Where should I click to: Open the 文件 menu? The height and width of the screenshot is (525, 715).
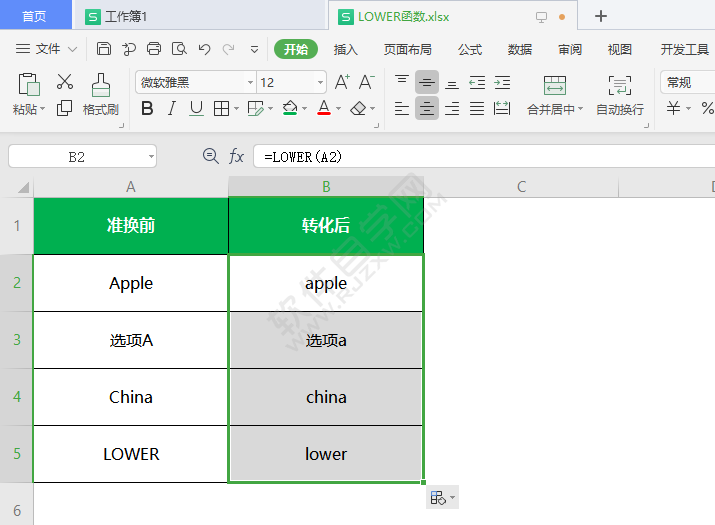coord(46,49)
